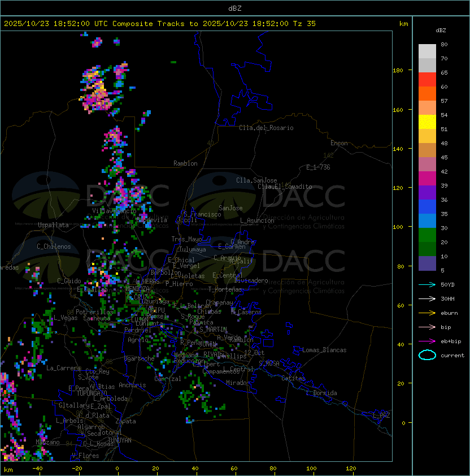The image size is (470, 476).
Task: Click the TUNUYAN label
Action: (x=120, y=440)
